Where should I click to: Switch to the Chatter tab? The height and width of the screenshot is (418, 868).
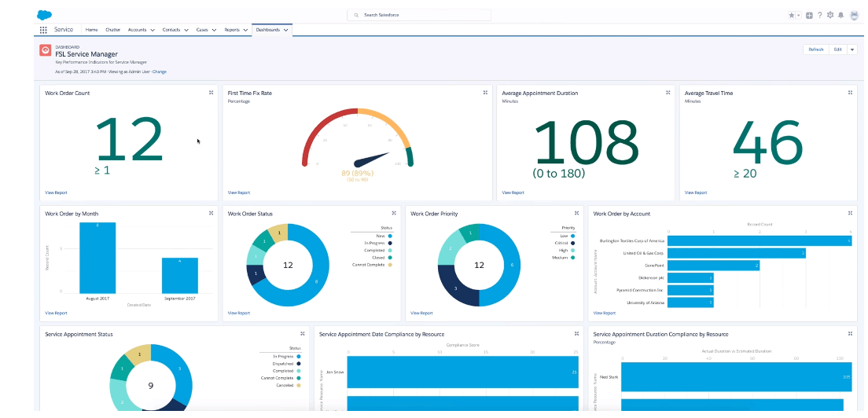coord(113,30)
